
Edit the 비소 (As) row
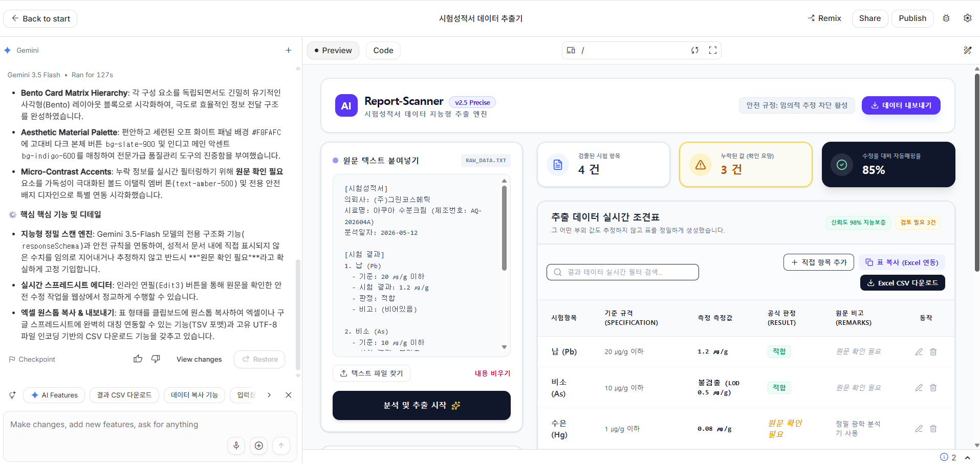coord(919,388)
